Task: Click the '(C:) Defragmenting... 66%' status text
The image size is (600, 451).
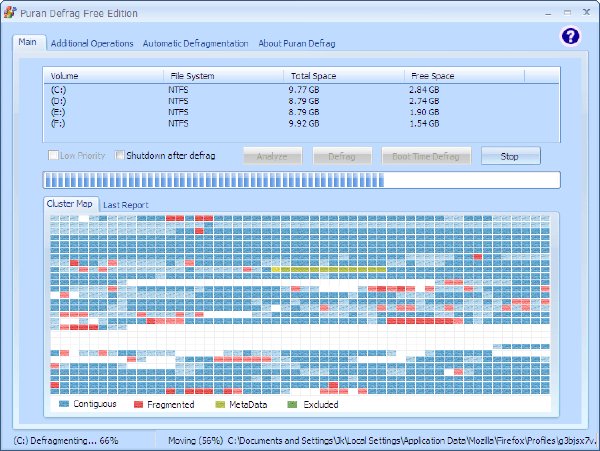Action: point(66,441)
